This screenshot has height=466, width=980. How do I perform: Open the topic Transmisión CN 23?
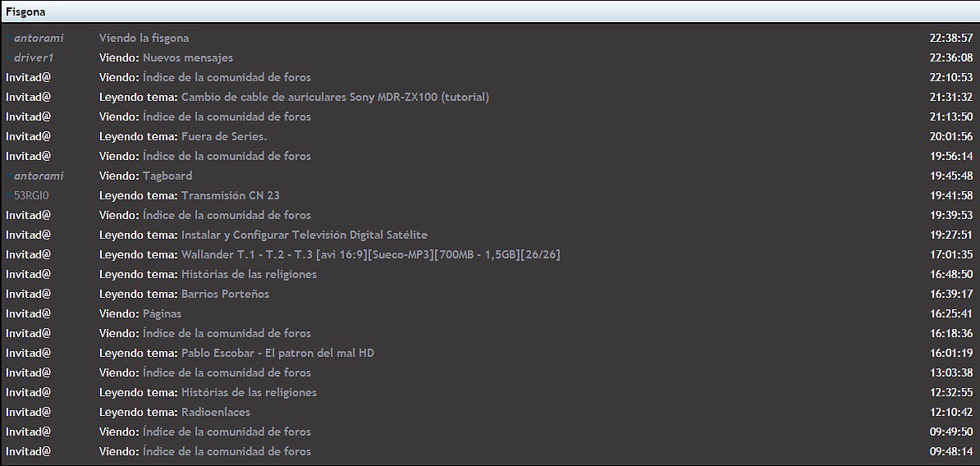(x=231, y=195)
